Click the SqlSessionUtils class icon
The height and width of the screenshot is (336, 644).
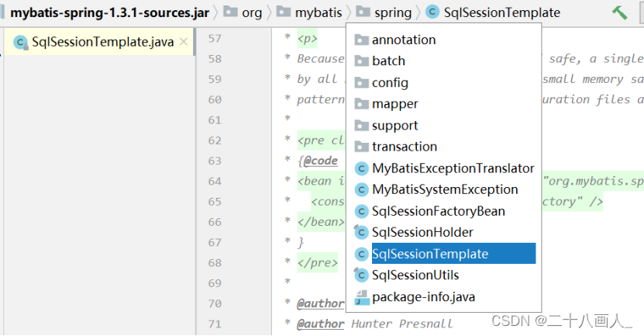[x=361, y=275]
